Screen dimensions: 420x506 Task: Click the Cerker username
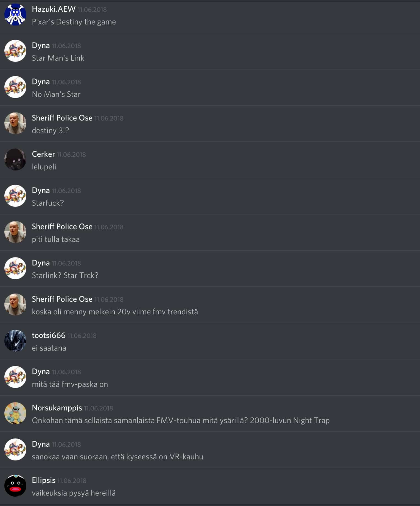43,154
